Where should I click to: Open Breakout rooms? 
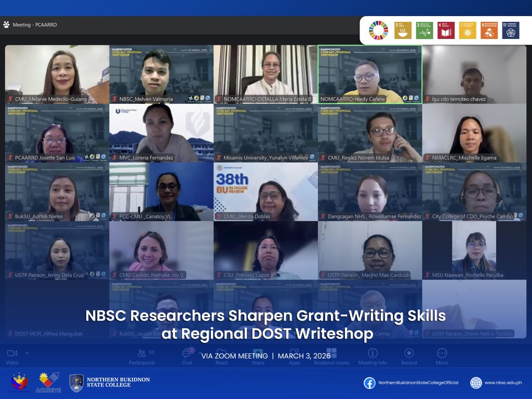click(332, 356)
